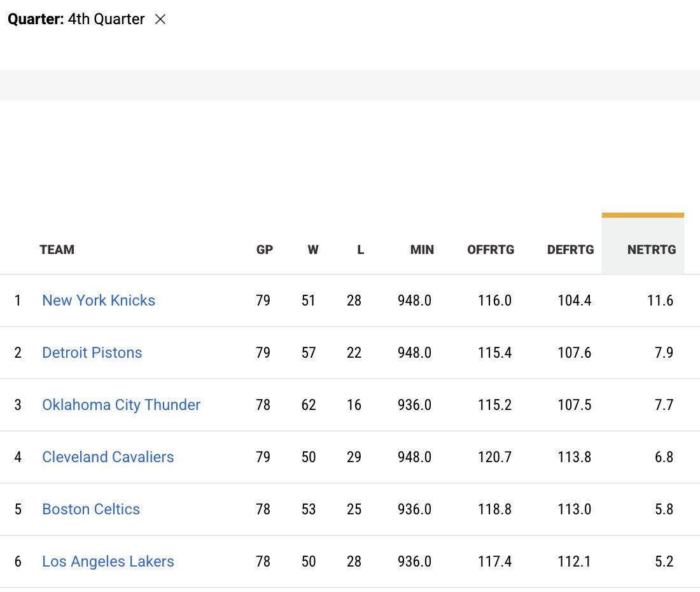This screenshot has height=592, width=700.
Task: Select Pistons losses value 22
Action: click(x=354, y=353)
